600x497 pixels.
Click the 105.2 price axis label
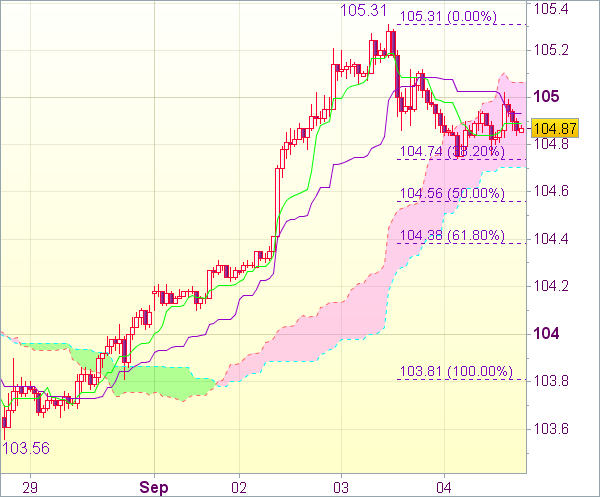[551, 50]
